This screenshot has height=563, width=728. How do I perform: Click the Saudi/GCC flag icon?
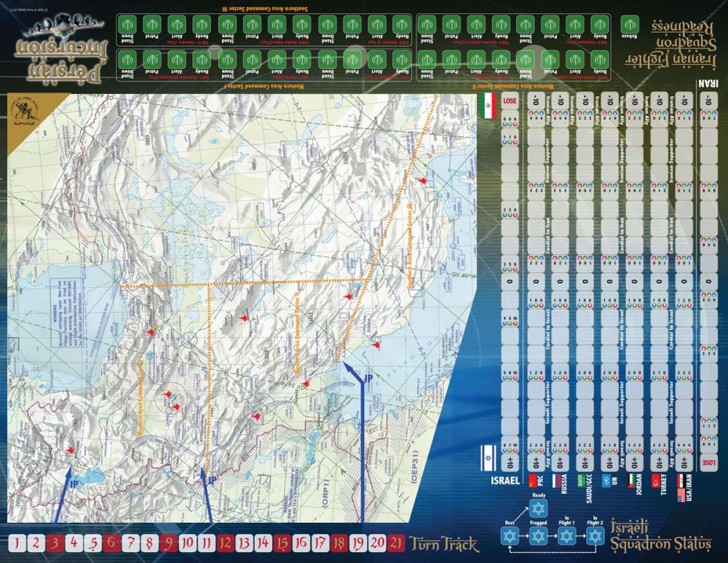pyautogui.click(x=580, y=480)
